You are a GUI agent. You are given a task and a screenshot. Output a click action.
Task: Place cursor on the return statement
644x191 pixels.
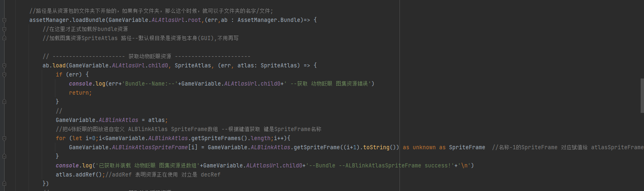coord(80,93)
